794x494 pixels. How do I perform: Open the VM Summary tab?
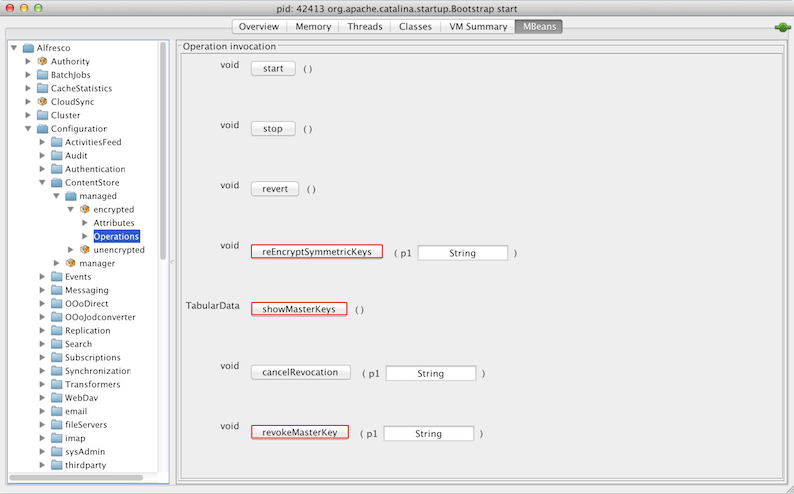tap(476, 26)
